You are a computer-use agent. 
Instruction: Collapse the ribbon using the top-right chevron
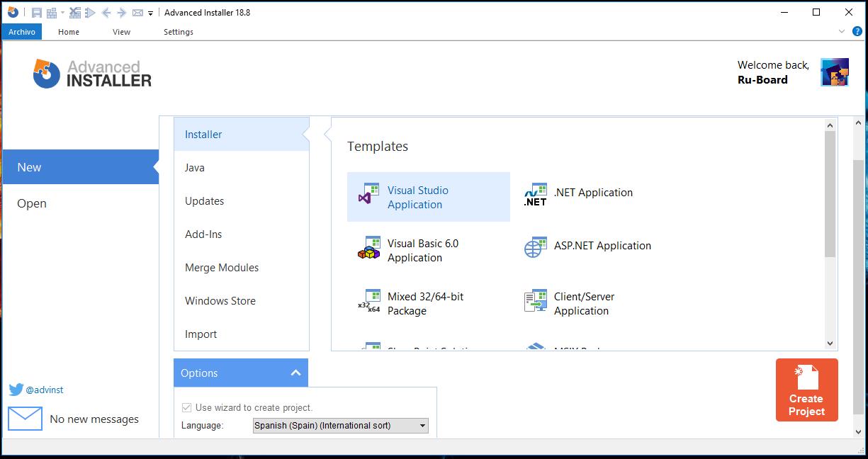pyautogui.click(x=842, y=31)
